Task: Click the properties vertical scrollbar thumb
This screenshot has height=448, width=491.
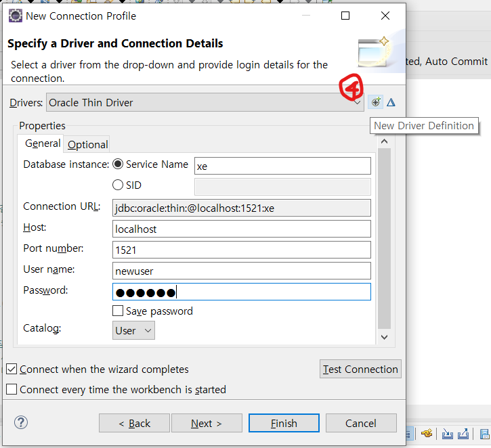Action: [x=384, y=238]
